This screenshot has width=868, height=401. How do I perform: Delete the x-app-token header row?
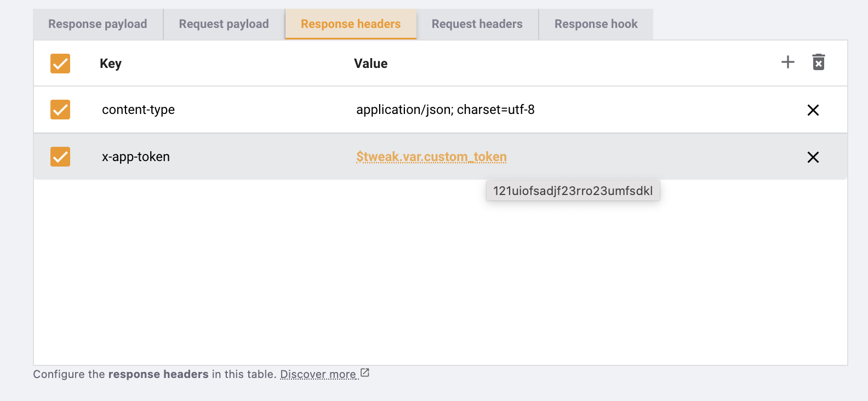[813, 157]
